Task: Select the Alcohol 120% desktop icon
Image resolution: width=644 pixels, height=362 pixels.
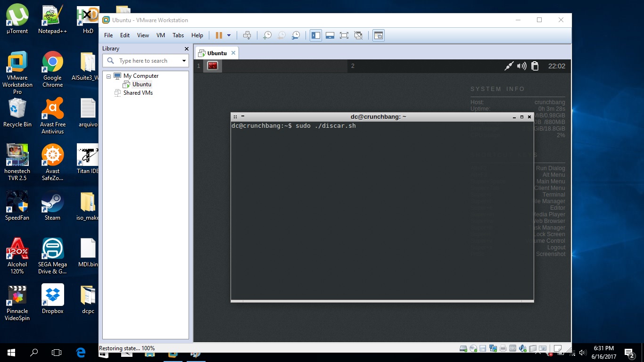Action: (x=17, y=255)
